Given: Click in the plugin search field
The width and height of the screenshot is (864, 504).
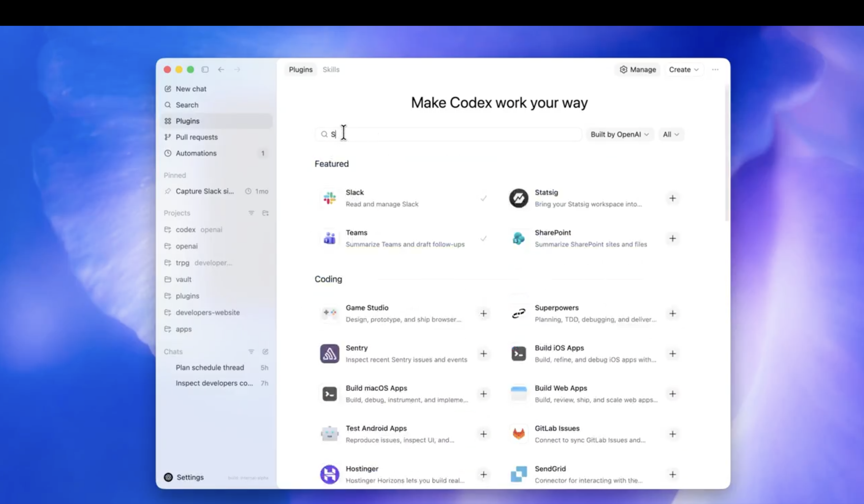Looking at the screenshot, I should tap(448, 134).
